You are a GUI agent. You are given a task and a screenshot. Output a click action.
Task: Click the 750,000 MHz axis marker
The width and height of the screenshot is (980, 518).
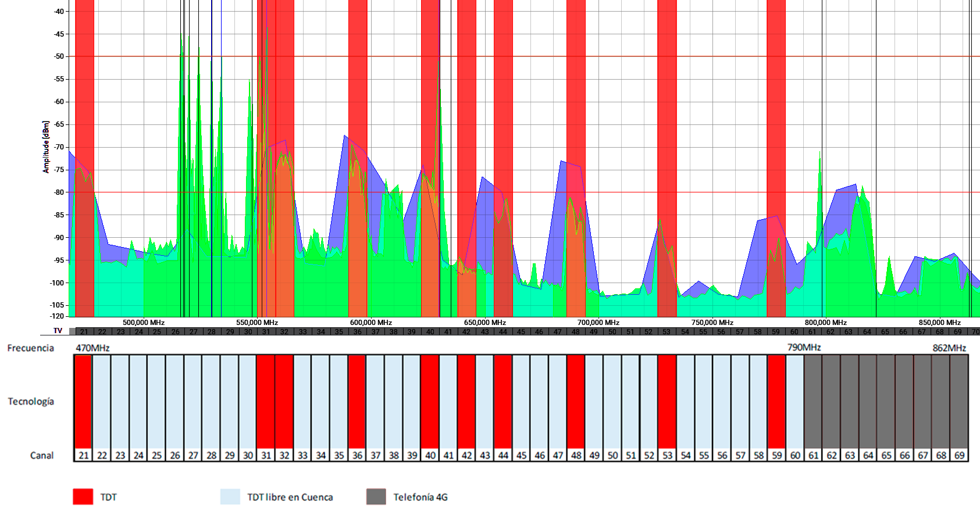coord(712,323)
